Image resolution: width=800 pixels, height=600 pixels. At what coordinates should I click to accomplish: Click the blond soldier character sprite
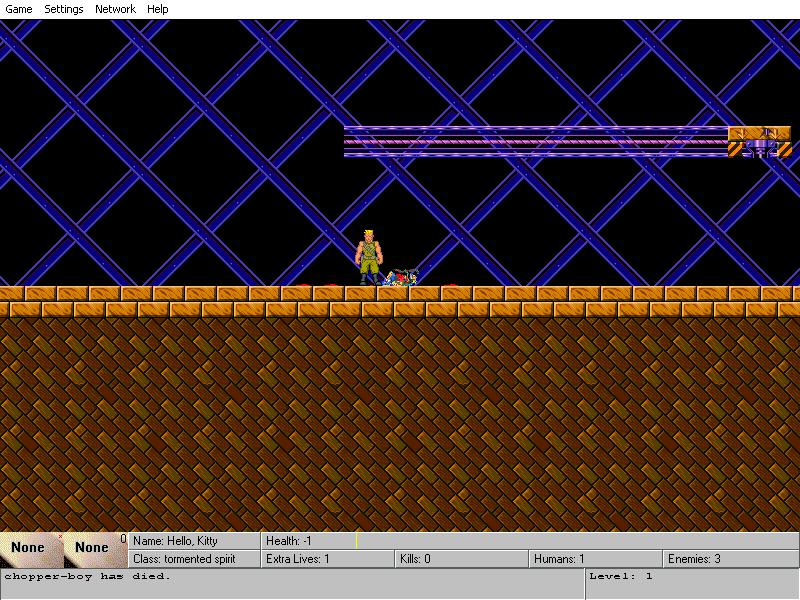point(368,258)
